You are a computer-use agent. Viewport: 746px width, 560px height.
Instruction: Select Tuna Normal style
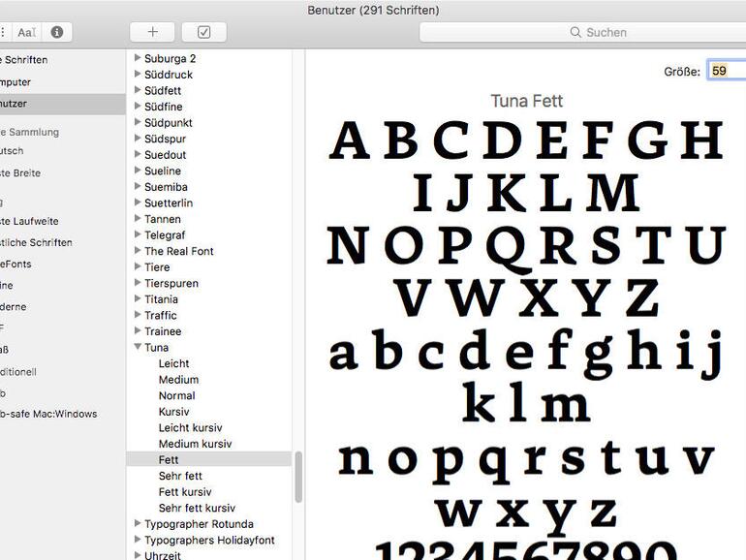tap(176, 396)
